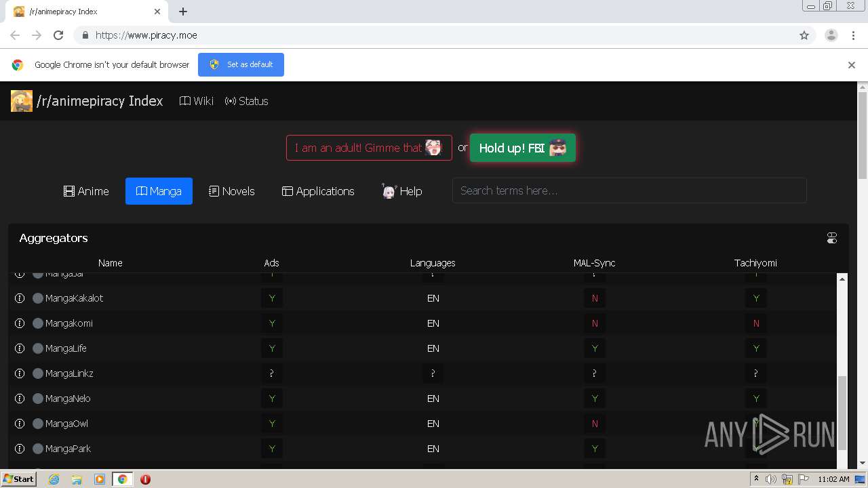Click MangaLife Ads 'Y' cell
This screenshot has width=868, height=488.
point(272,348)
